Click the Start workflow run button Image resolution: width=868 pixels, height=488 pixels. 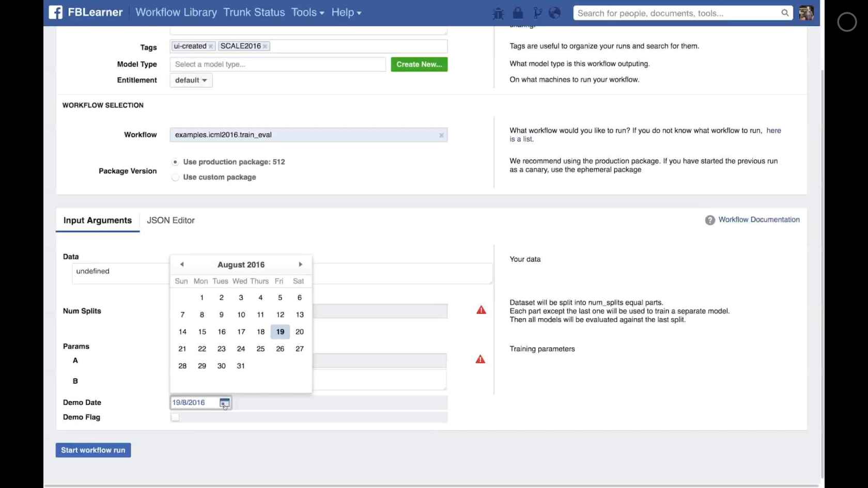click(x=93, y=450)
